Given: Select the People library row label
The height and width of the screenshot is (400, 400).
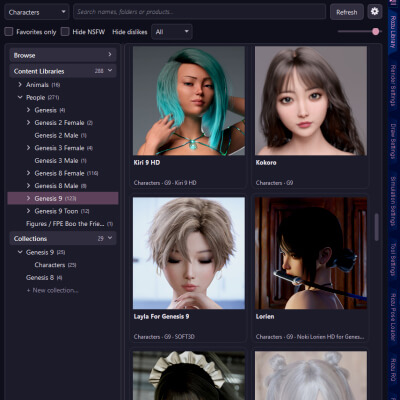Looking at the screenshot, I should 35,97.
